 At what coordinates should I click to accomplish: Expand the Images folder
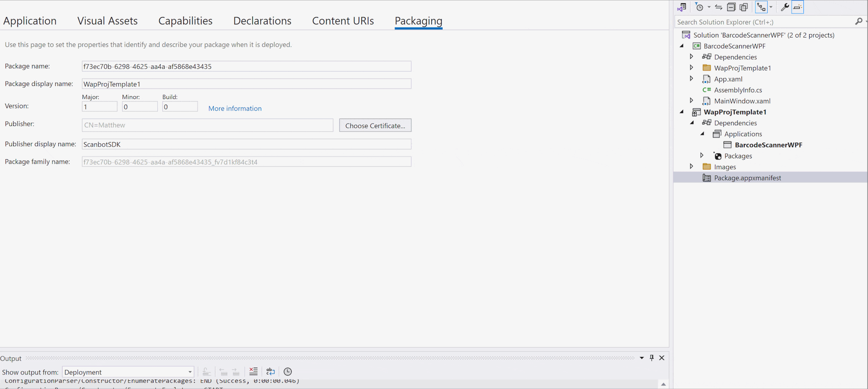(x=692, y=166)
